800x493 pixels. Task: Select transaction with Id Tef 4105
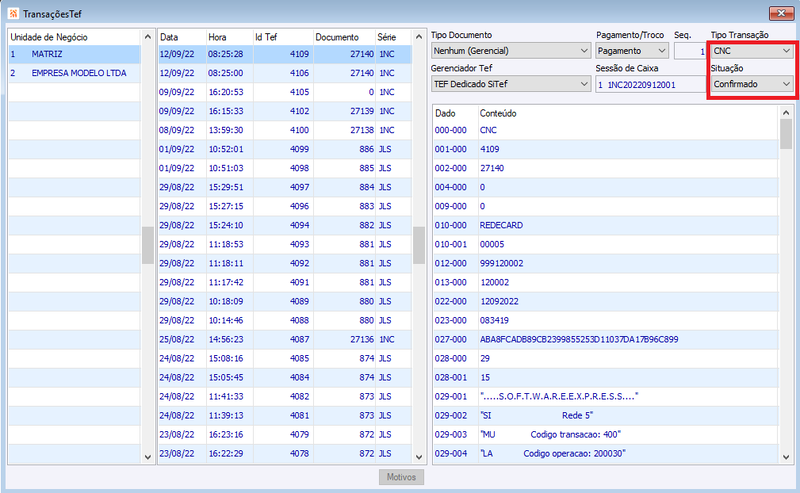(x=285, y=92)
